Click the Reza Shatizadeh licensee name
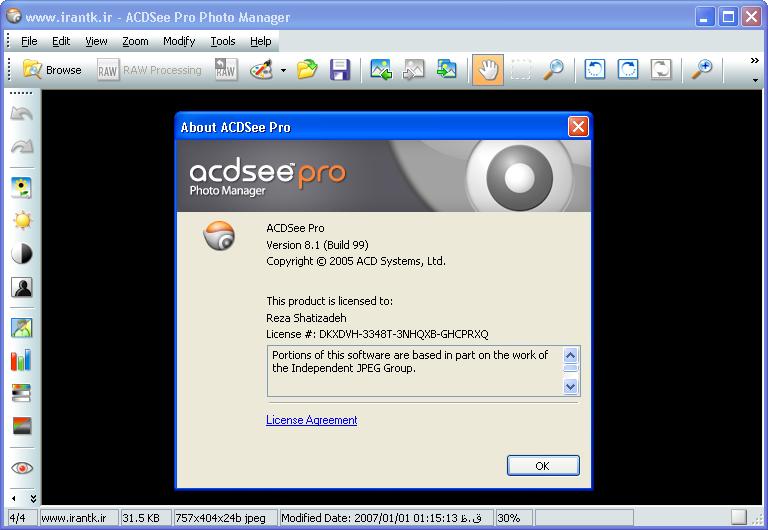This screenshot has width=768, height=530. [306, 318]
